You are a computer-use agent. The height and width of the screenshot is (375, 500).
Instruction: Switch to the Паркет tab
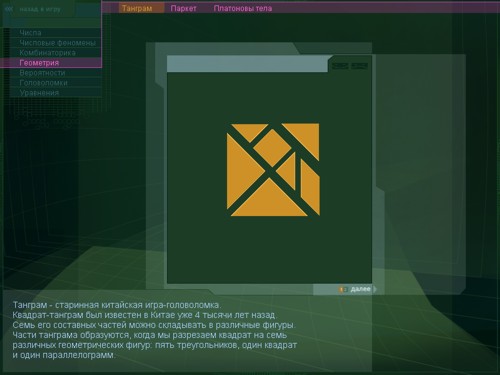(x=183, y=8)
